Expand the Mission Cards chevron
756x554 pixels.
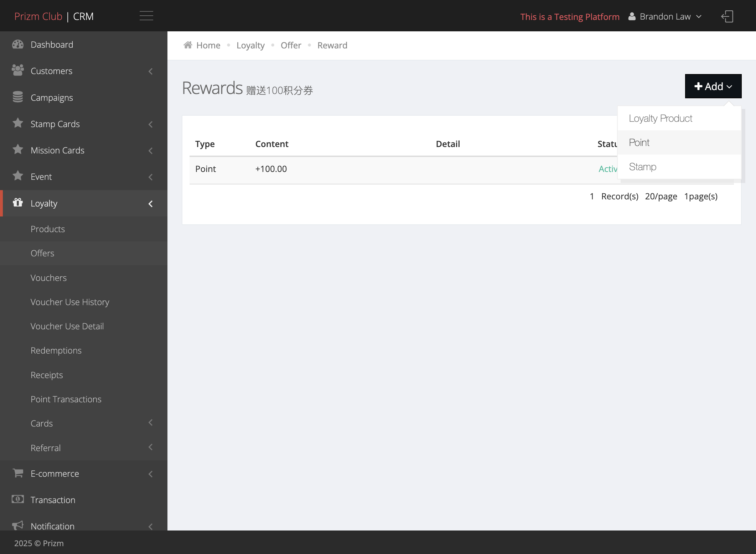coord(151,151)
